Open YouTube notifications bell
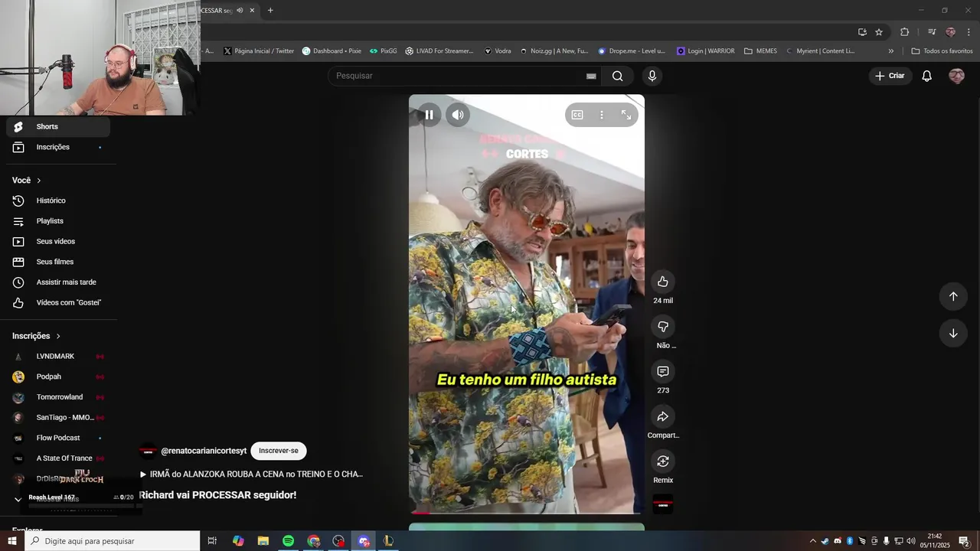 (x=926, y=76)
